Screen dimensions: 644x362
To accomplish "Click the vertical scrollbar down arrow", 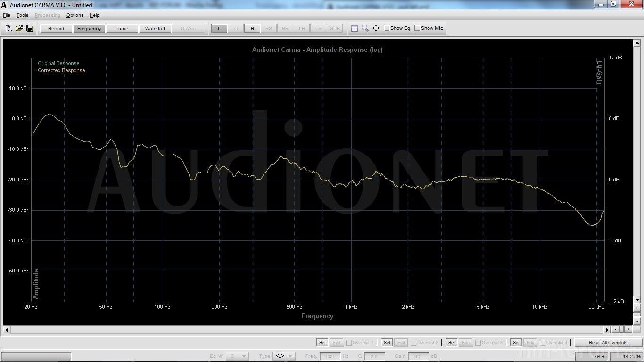I will (x=637, y=300).
